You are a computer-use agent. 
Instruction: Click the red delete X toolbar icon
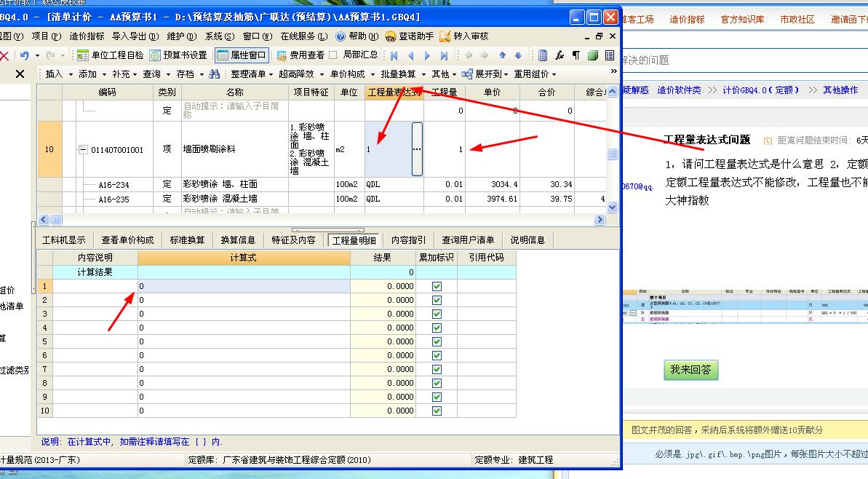pos(4,55)
